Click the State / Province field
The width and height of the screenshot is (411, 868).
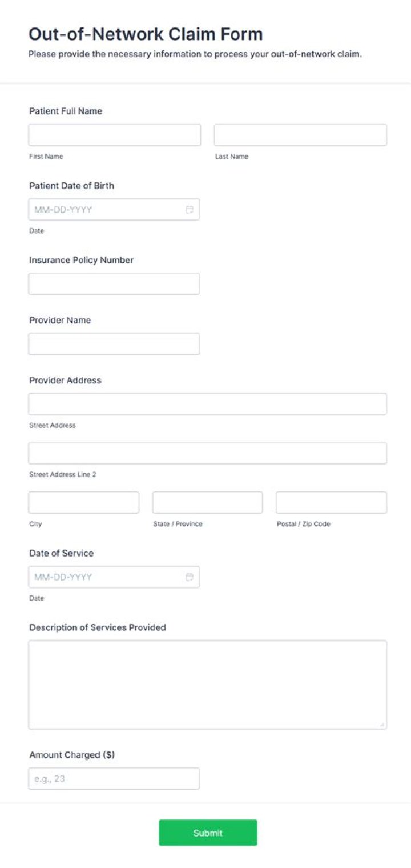coord(207,502)
